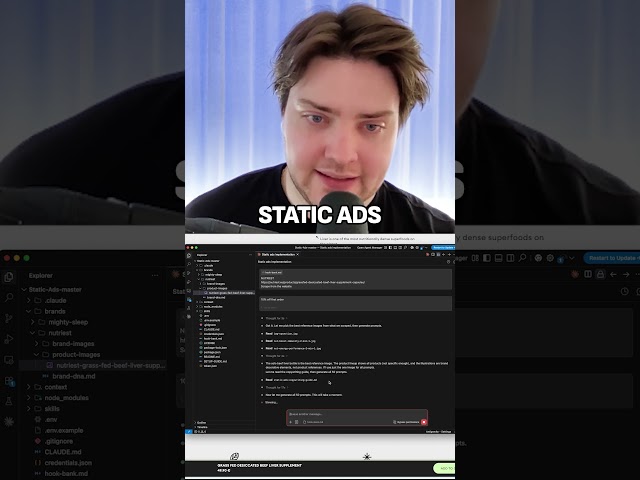Click Restart to Update button in enlarged background
Viewport: 640px width, 480px height.
[612, 258]
